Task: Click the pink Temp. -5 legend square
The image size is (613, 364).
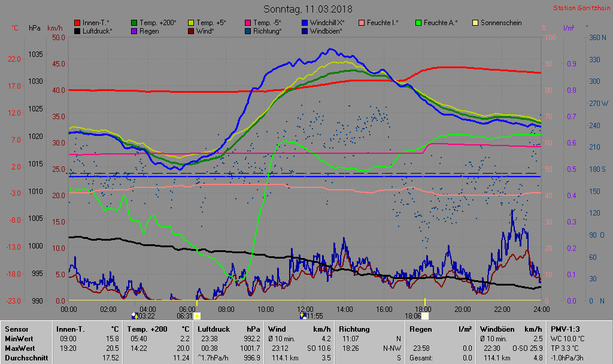Action: (x=248, y=23)
